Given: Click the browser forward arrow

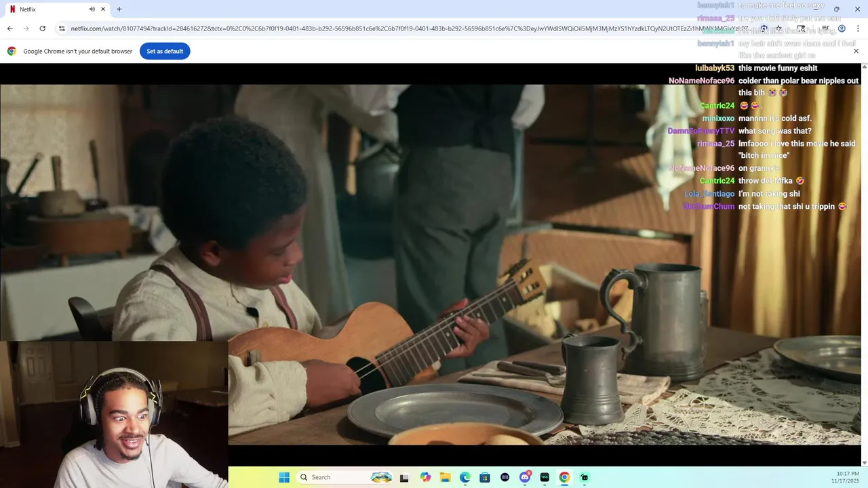Looking at the screenshot, I should point(26,28).
